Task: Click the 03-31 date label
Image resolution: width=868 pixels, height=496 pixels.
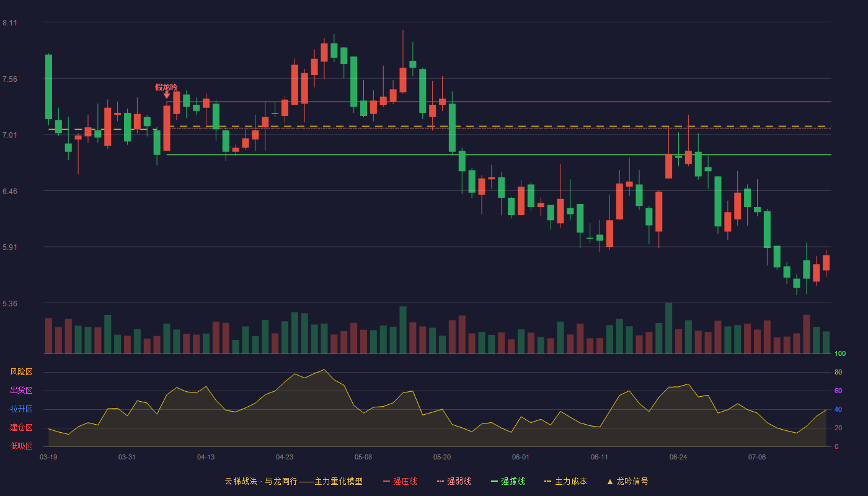Action: pyautogui.click(x=127, y=457)
